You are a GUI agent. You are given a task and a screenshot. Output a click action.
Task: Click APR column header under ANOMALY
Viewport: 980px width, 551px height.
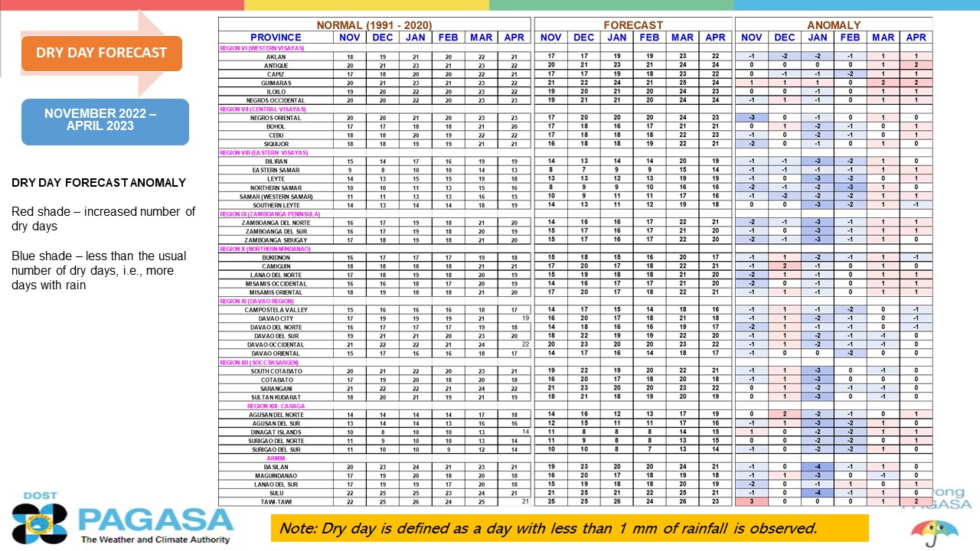click(x=916, y=37)
